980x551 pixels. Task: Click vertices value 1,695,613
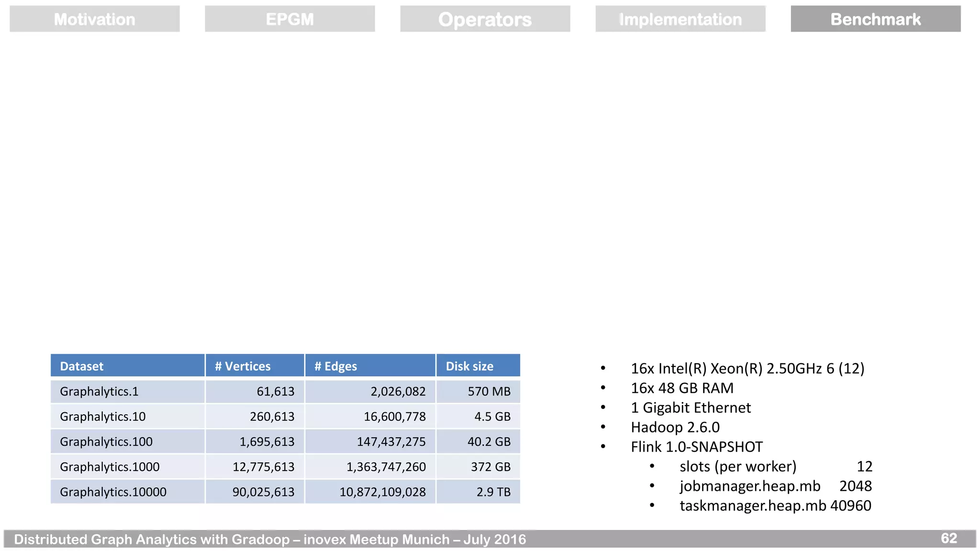(x=255, y=441)
